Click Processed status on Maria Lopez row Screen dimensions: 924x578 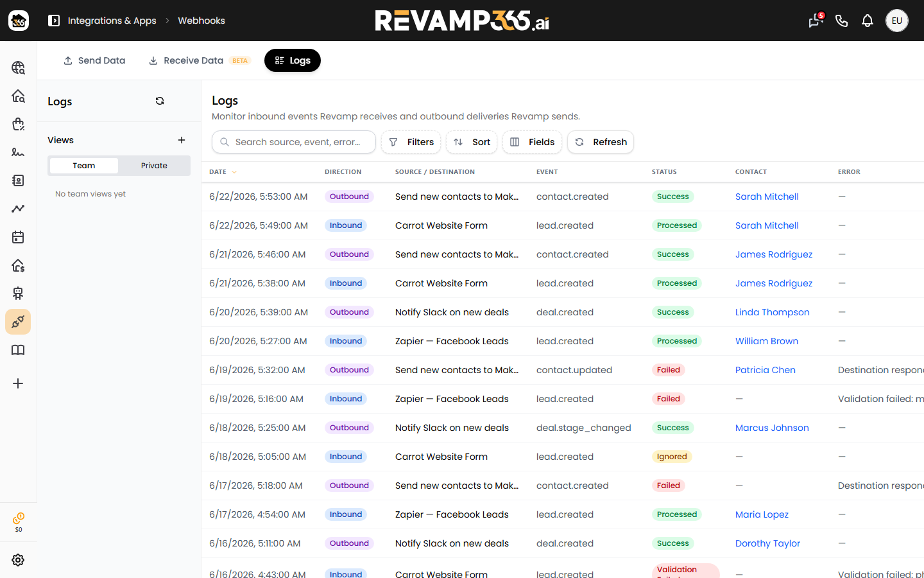point(677,514)
